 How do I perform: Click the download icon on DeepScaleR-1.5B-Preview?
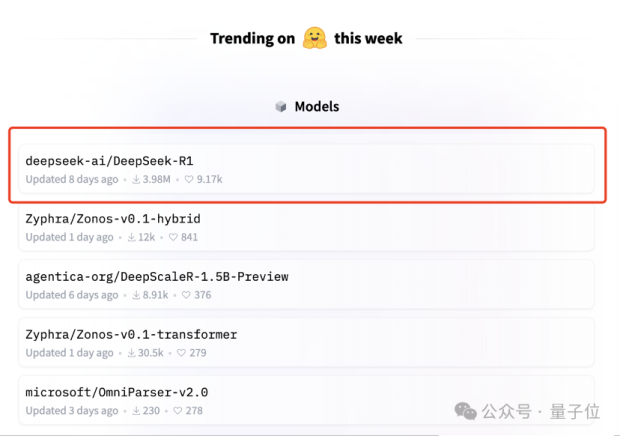coord(134,296)
